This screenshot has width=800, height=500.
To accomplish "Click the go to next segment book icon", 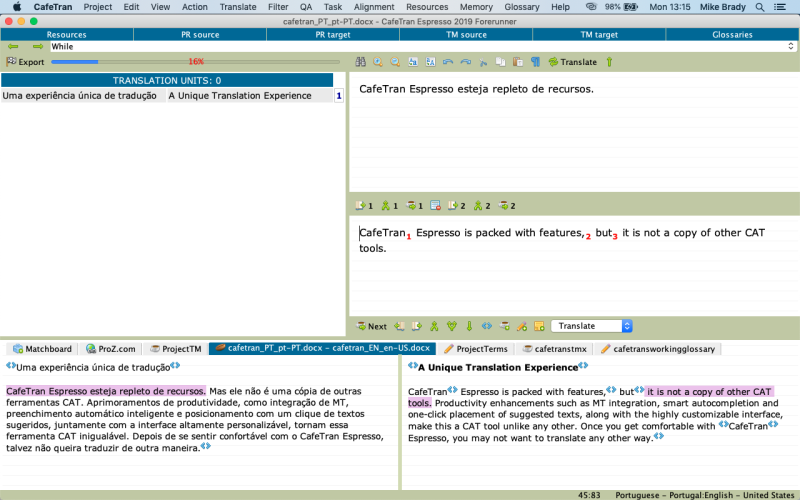I will tap(417, 326).
